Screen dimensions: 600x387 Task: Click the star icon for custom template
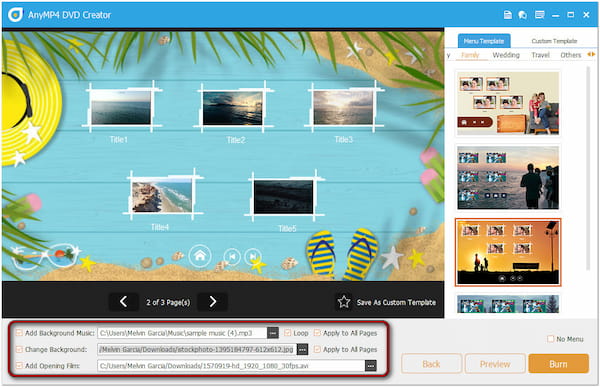click(344, 302)
